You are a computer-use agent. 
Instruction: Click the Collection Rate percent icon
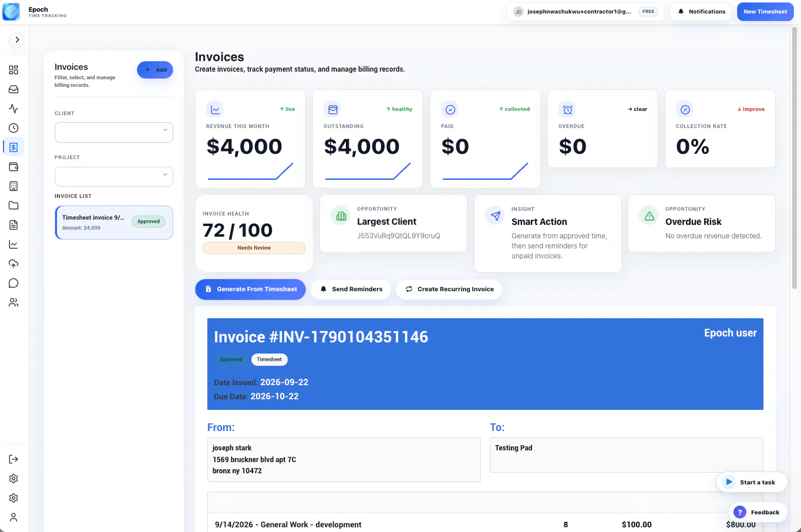point(685,109)
